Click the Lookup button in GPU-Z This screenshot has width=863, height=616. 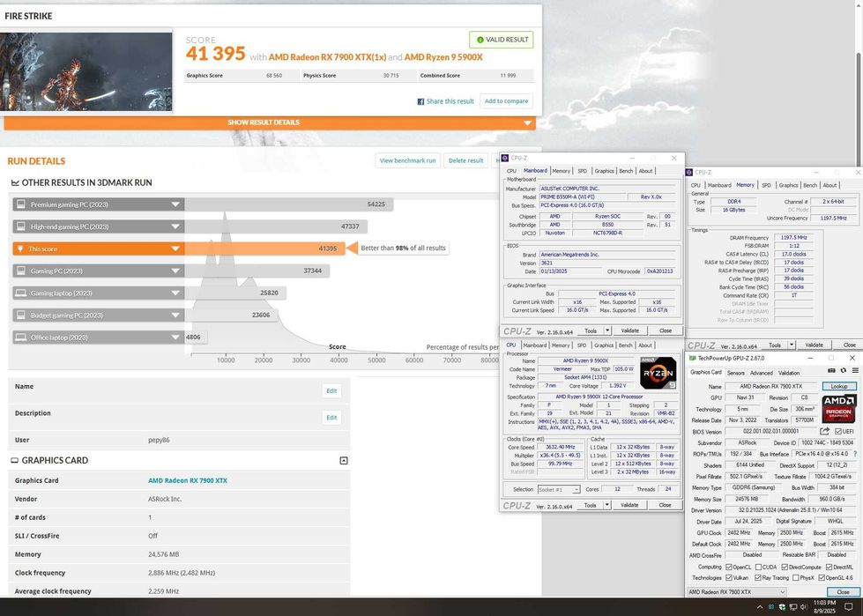[839, 386]
